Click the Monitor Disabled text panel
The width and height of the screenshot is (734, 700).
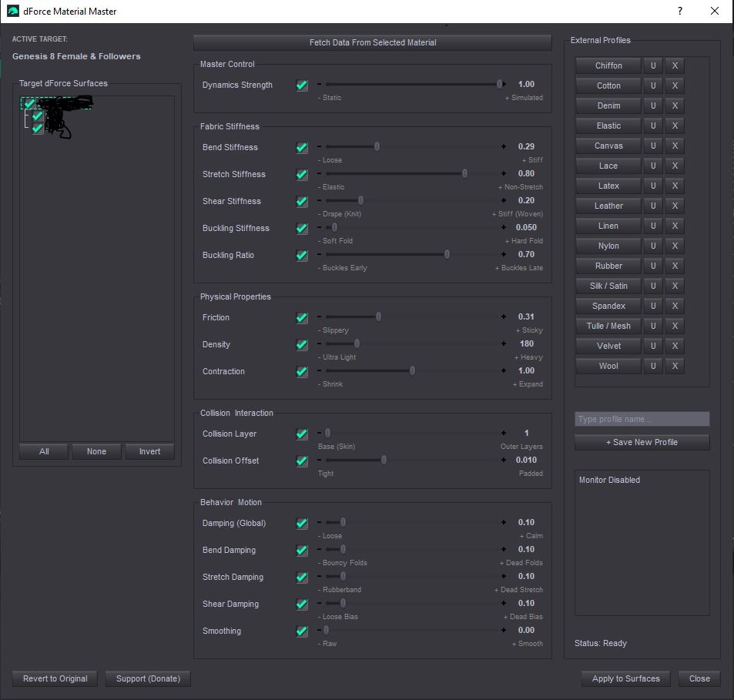[642, 543]
